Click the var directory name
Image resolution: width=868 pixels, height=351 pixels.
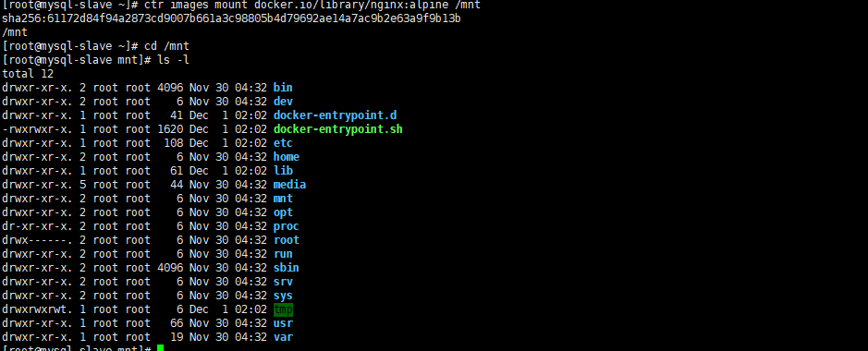tap(283, 336)
